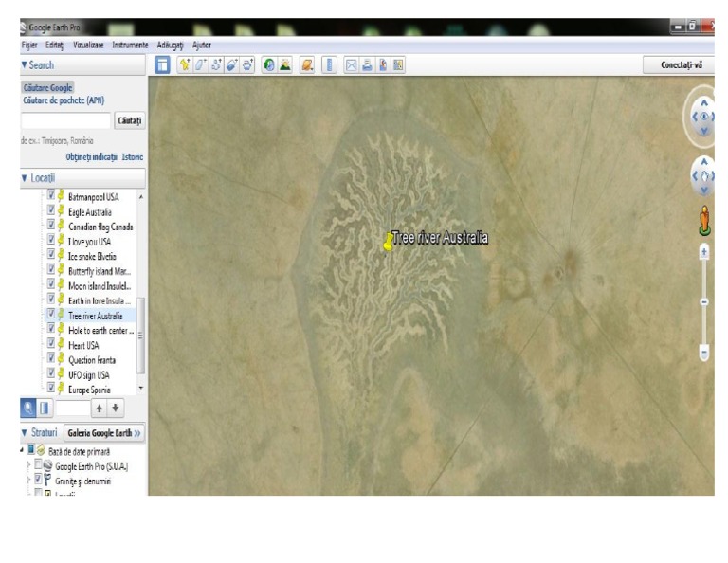Open the Editați menu
The height and width of the screenshot is (563, 728).
click(x=55, y=45)
